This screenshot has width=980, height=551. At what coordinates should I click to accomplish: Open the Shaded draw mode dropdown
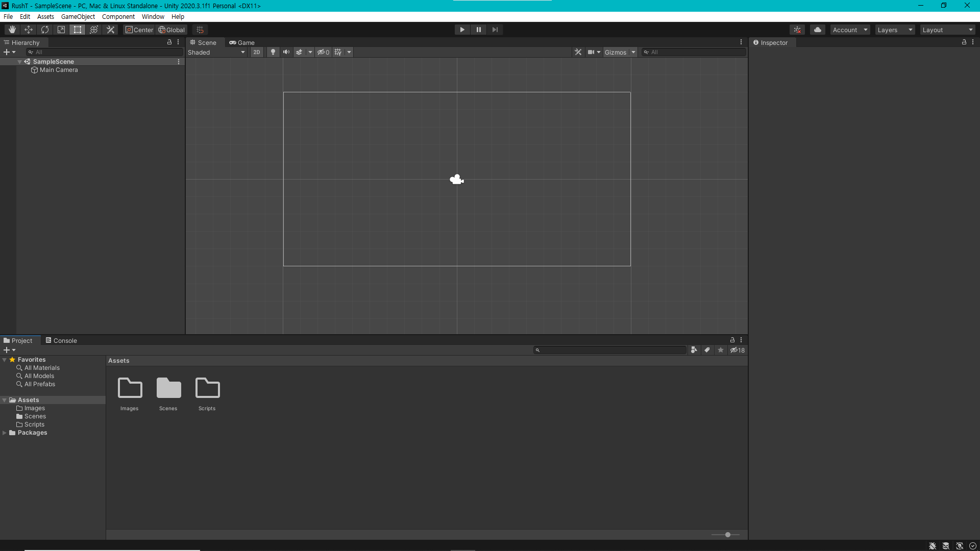tap(216, 52)
